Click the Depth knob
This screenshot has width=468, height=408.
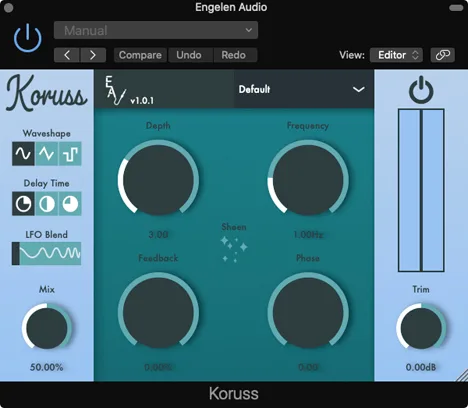point(158,180)
